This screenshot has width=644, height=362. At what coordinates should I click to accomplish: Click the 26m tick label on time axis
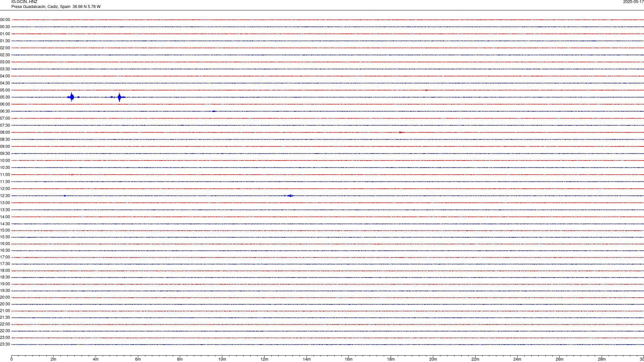click(559, 359)
